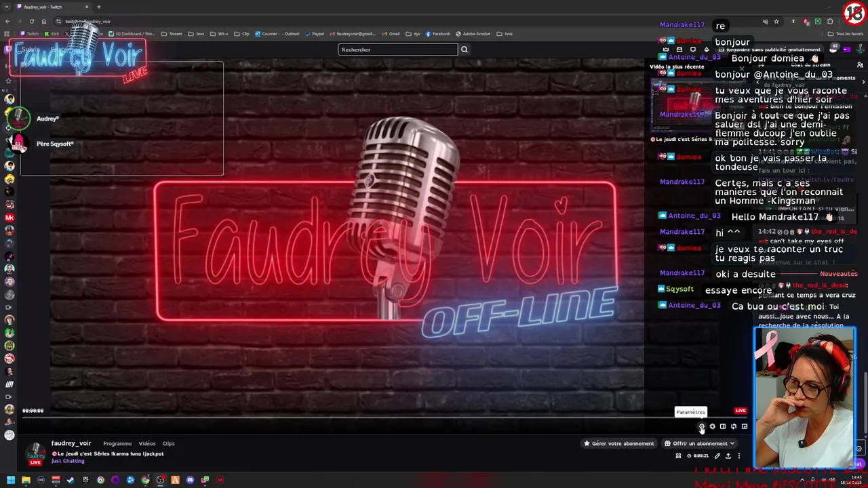
Task: Open the dys bookmarks folder
Action: [x=414, y=34]
